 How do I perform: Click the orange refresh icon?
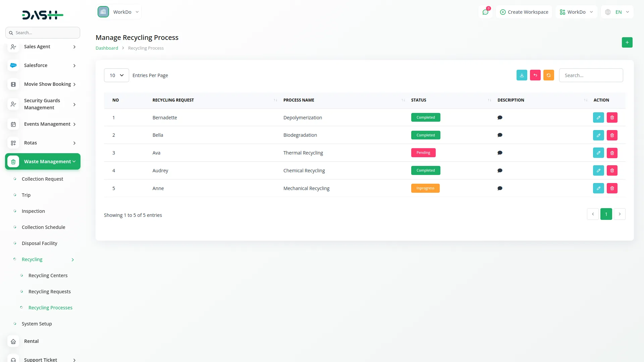[x=548, y=75]
